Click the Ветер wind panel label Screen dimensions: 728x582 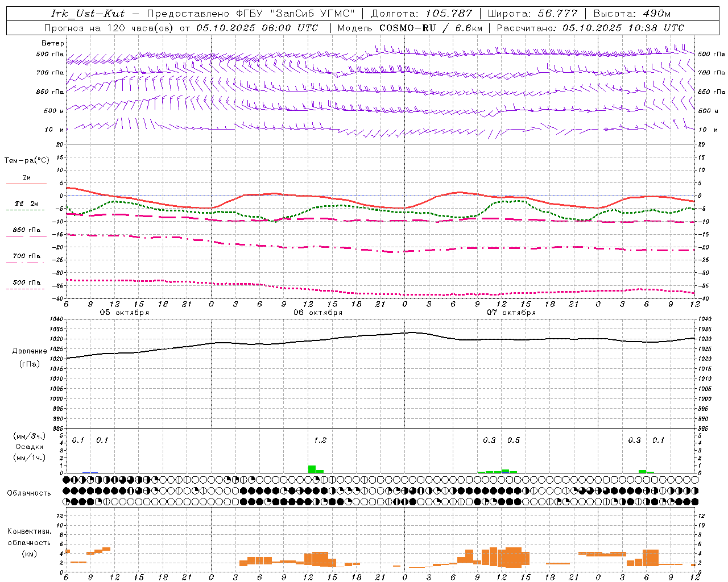pos(52,43)
